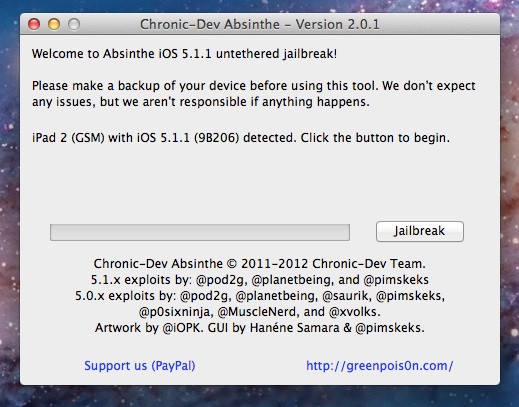Click the empty jailbreak progress bar

coord(200,232)
